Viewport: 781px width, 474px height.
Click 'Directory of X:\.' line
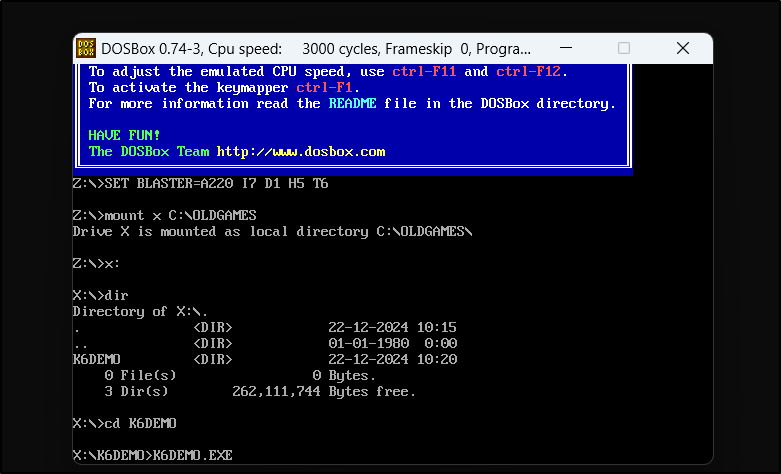tap(140, 312)
